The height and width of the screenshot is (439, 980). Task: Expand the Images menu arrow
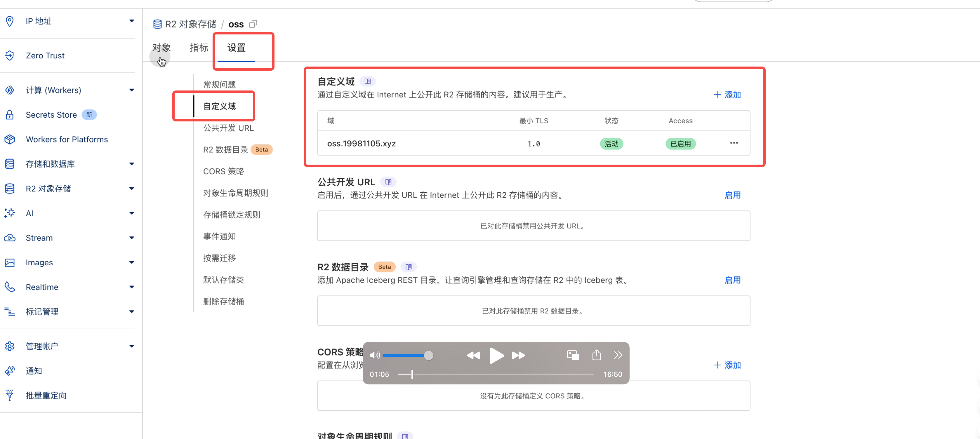(132, 262)
